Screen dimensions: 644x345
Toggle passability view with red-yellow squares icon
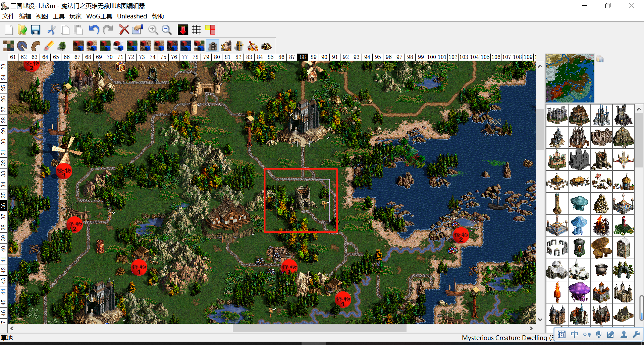210,30
